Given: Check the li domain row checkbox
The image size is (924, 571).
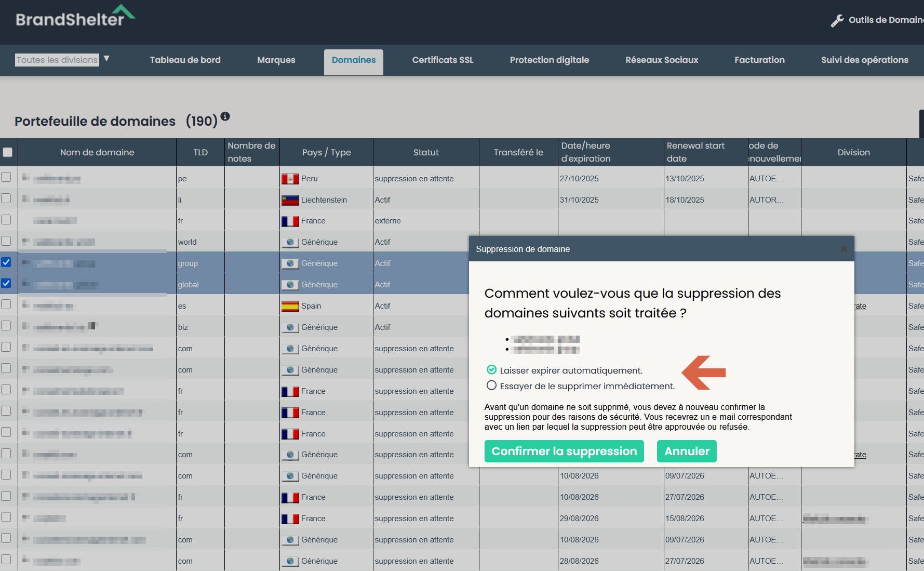Looking at the screenshot, I should 6,198.
